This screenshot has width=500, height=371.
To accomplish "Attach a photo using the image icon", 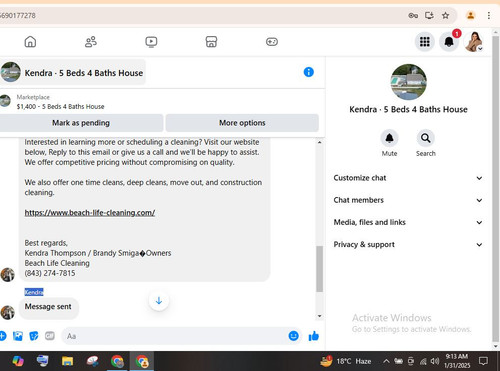I will click(x=18, y=336).
